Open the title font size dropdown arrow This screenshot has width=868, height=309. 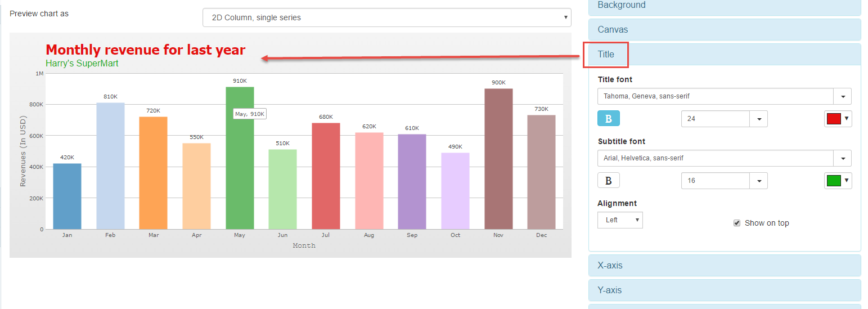(x=759, y=119)
